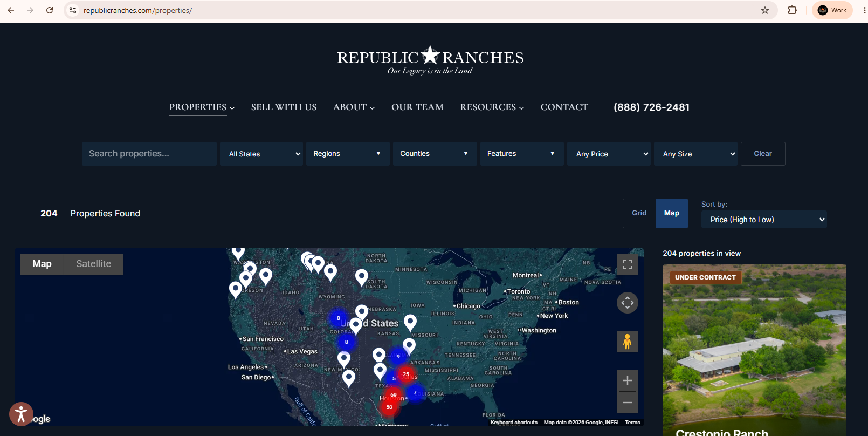This screenshot has width=868, height=436.
Task: Open the Crestonio Ranch property photo
Action: [x=755, y=350]
